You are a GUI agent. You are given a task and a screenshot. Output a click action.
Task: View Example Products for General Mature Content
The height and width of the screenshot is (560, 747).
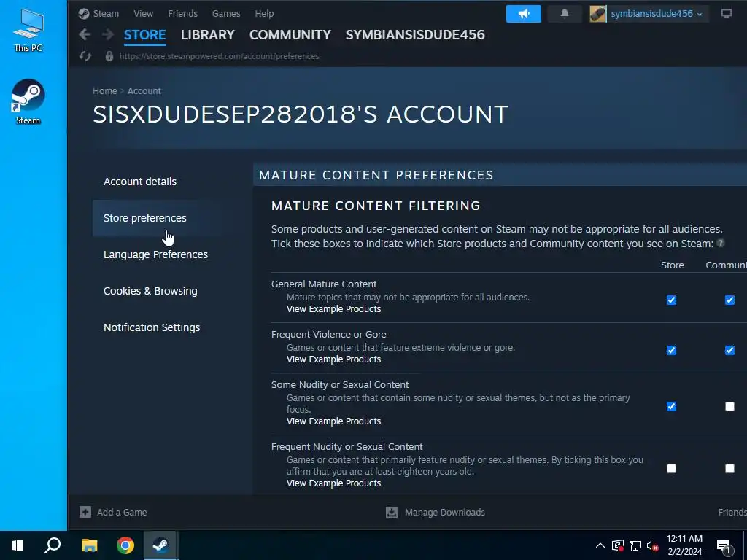[x=333, y=309]
